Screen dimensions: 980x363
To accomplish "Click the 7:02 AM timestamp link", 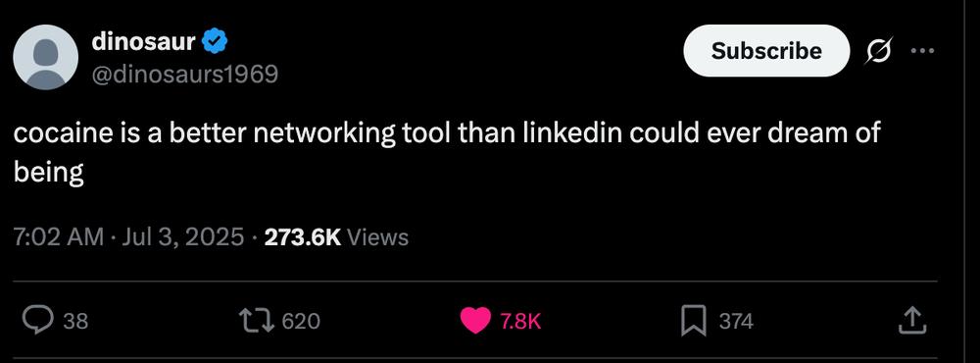I will [x=59, y=237].
